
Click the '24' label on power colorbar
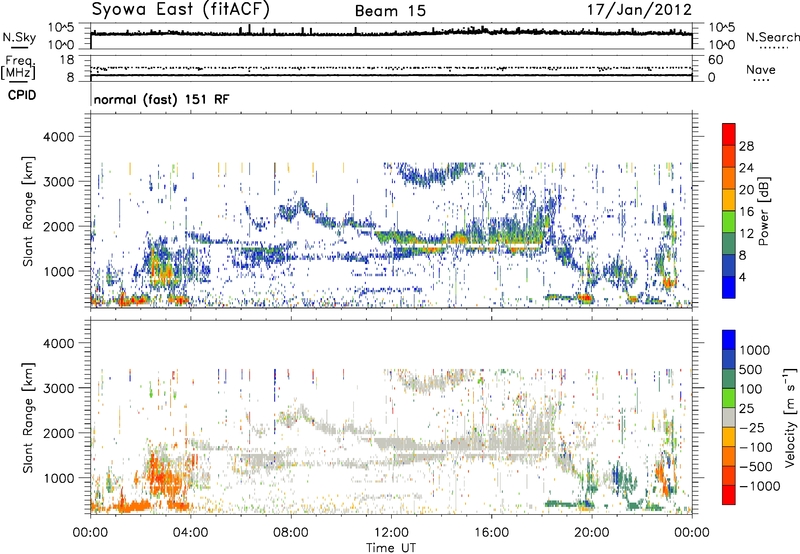pyautogui.click(x=746, y=168)
